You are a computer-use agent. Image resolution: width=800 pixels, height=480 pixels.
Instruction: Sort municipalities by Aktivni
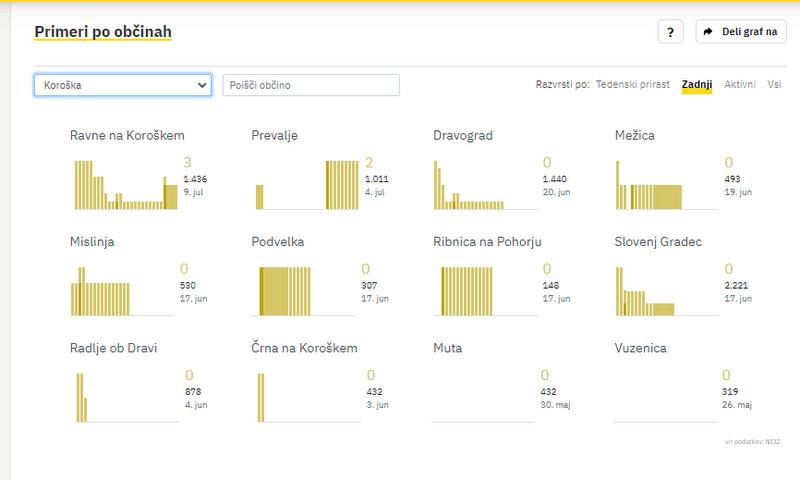point(740,85)
